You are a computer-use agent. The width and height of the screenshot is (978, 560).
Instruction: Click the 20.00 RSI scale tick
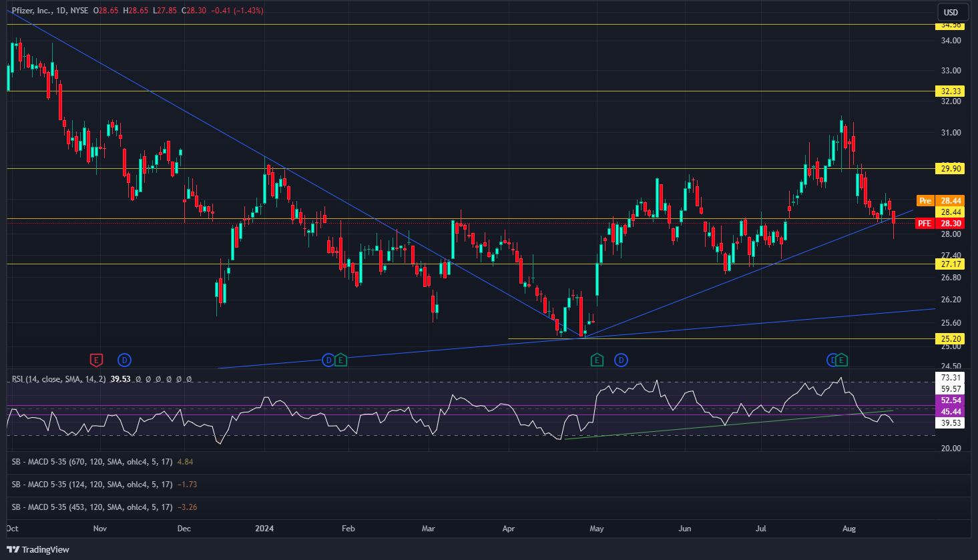pyautogui.click(x=951, y=449)
